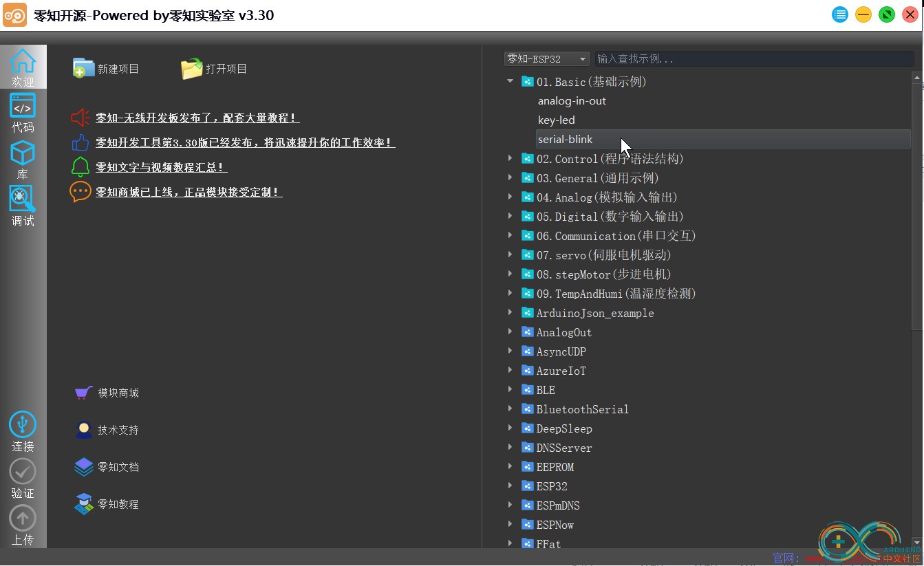Select the AnalogOut label
924x566 pixels.
pyautogui.click(x=564, y=332)
